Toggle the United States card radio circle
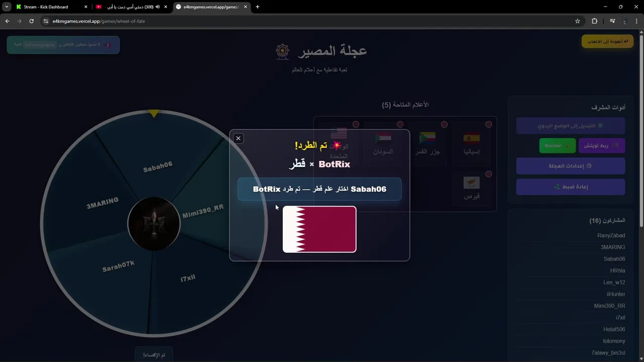Image resolution: width=644 pixels, height=362 pixels. tap(356, 124)
